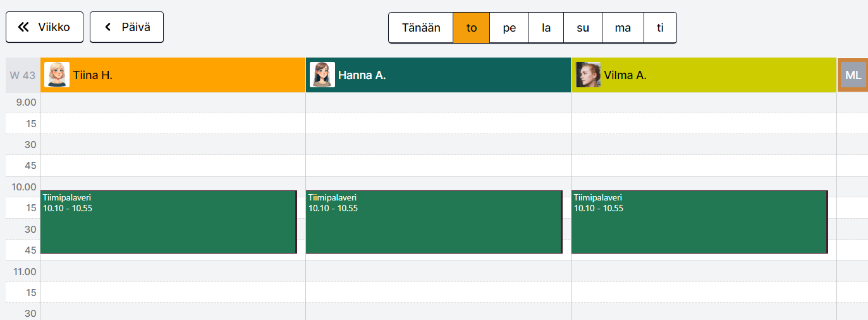
Task: Select the 'ma' day tab
Action: point(623,28)
